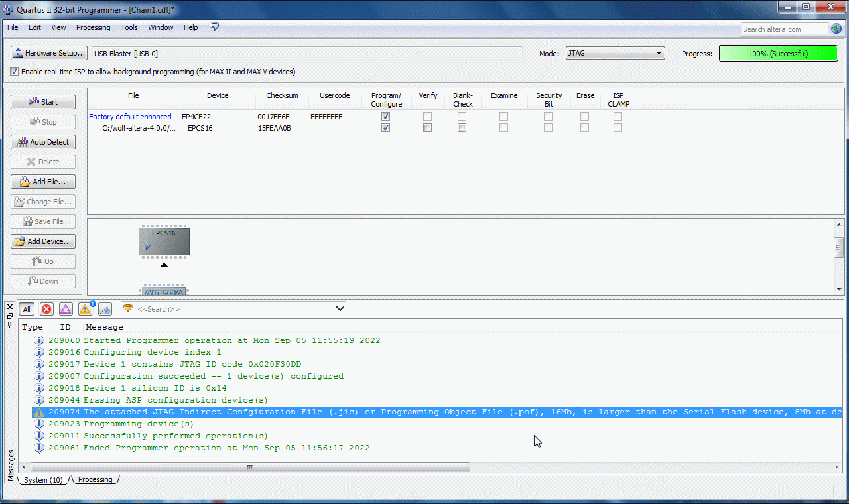This screenshot has height=504, width=849.
Task: Uncheck Program/Configure for the EP4CE22 device
Action: pos(386,117)
